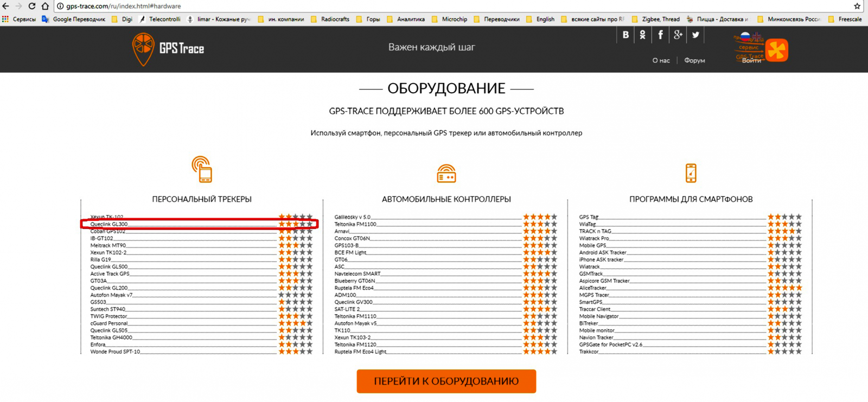Open the limar - Кожаные bookmark
The height and width of the screenshot is (402, 868).
pos(219,19)
